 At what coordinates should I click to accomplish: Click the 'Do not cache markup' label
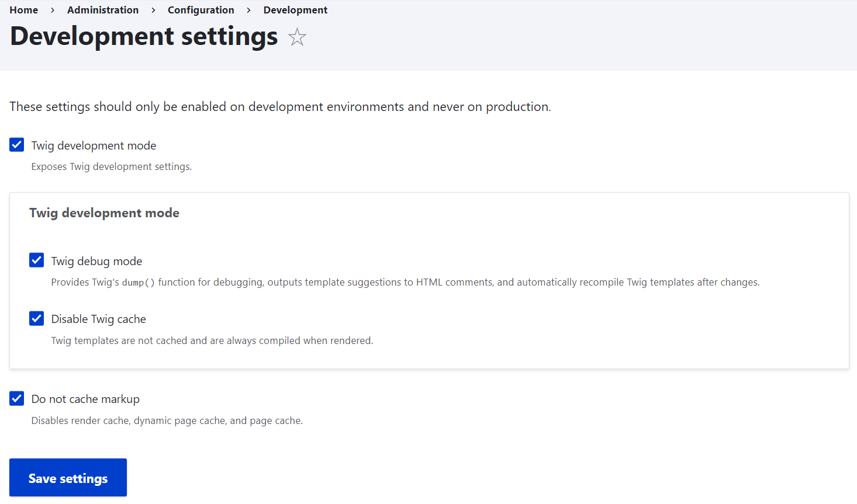[85, 398]
